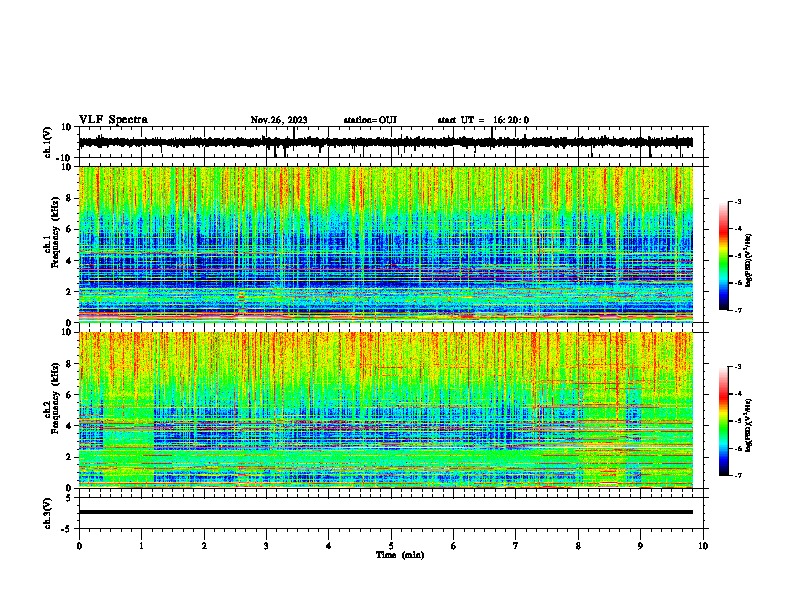Viewport: 792px width, 612px height.
Task: Click time axis tick label "6"
Action: 454,546
